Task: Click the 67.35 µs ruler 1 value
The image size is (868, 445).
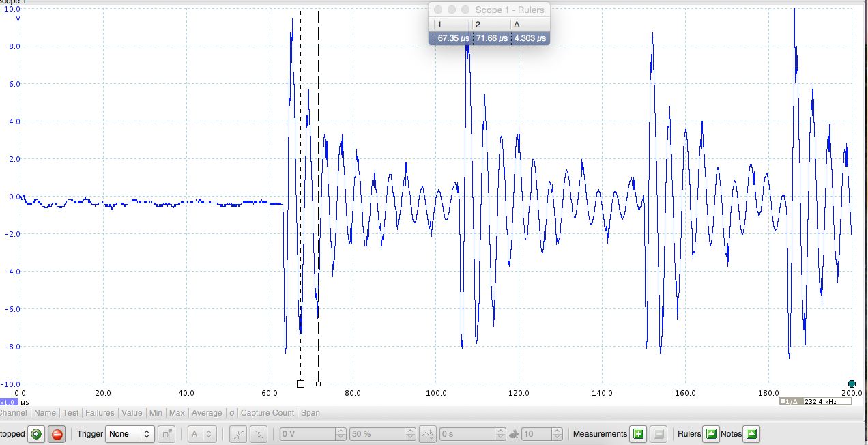Action: point(454,39)
